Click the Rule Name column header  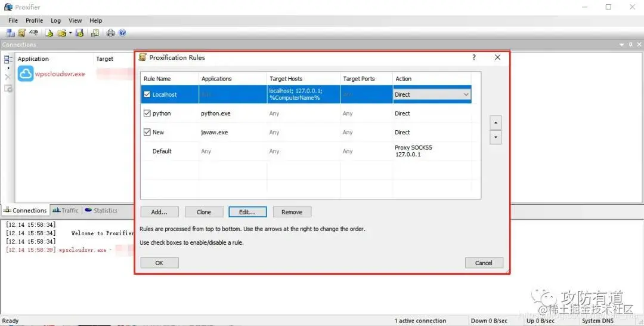pos(170,79)
